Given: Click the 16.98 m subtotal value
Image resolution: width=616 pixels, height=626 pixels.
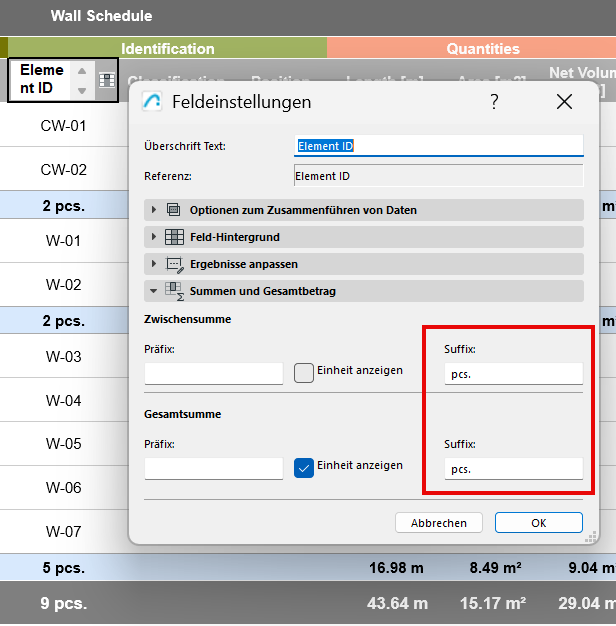Looking at the screenshot, I should pyautogui.click(x=396, y=567).
